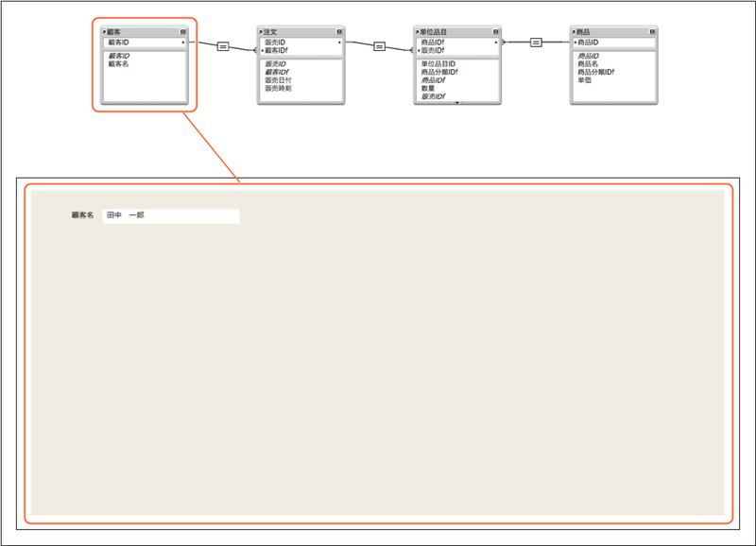Collapse the 単位品目 table using its header button
The height and width of the screenshot is (546, 756).
[495, 32]
